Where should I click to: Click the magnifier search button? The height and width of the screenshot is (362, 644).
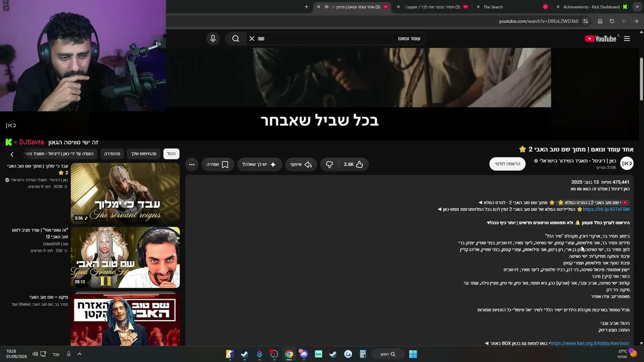point(235,39)
